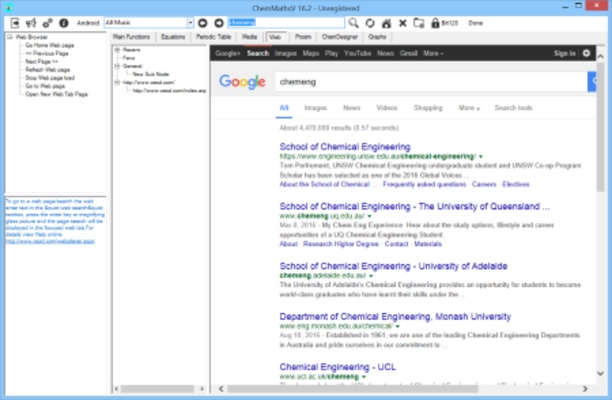Click Sign in on Google bar
This screenshot has height=400, width=612.
coord(564,53)
